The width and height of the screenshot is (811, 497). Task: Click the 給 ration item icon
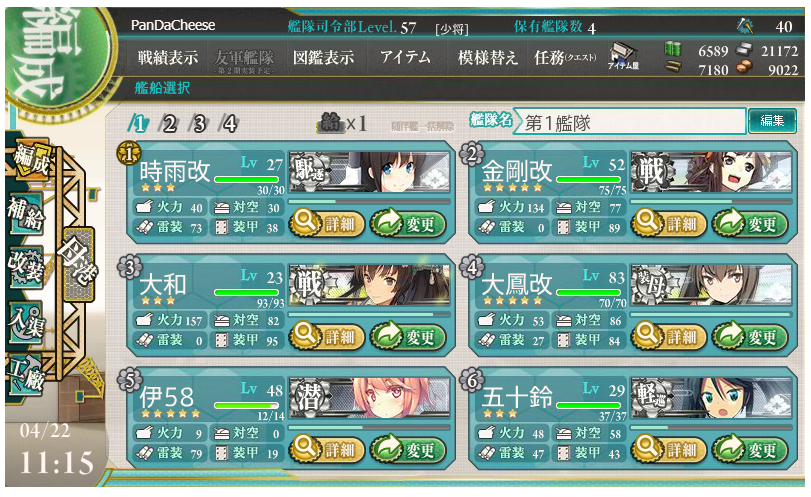pos(331,123)
